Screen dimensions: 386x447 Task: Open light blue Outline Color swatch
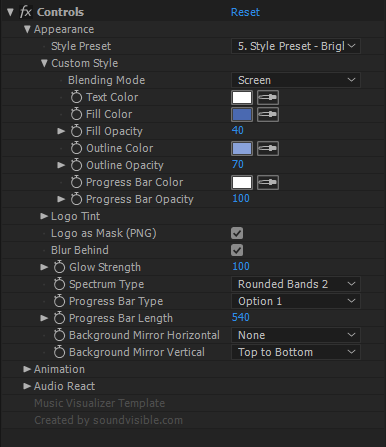pos(242,148)
